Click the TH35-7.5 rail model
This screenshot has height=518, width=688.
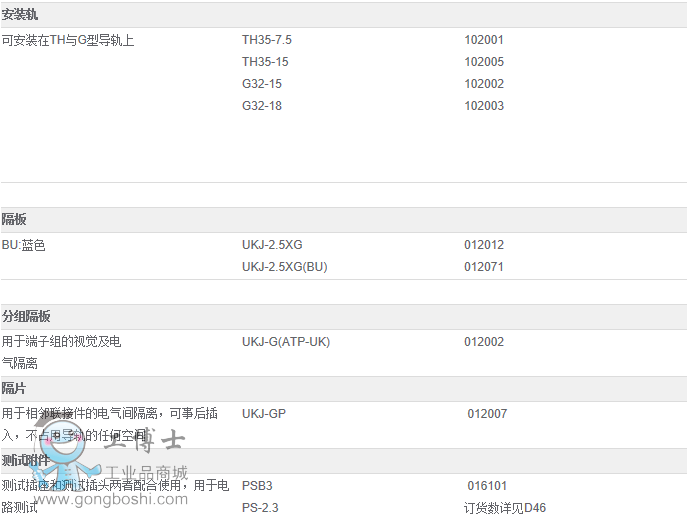[267, 40]
